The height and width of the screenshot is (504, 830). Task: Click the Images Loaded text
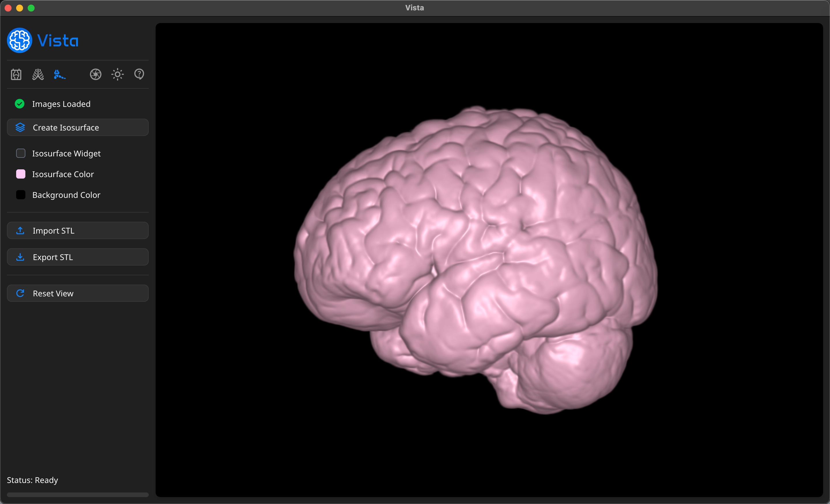coord(61,104)
